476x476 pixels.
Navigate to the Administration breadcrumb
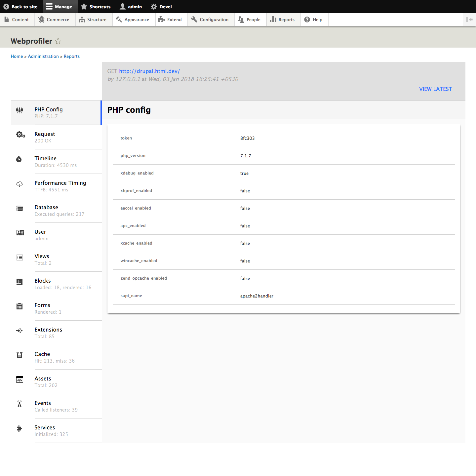tap(43, 56)
